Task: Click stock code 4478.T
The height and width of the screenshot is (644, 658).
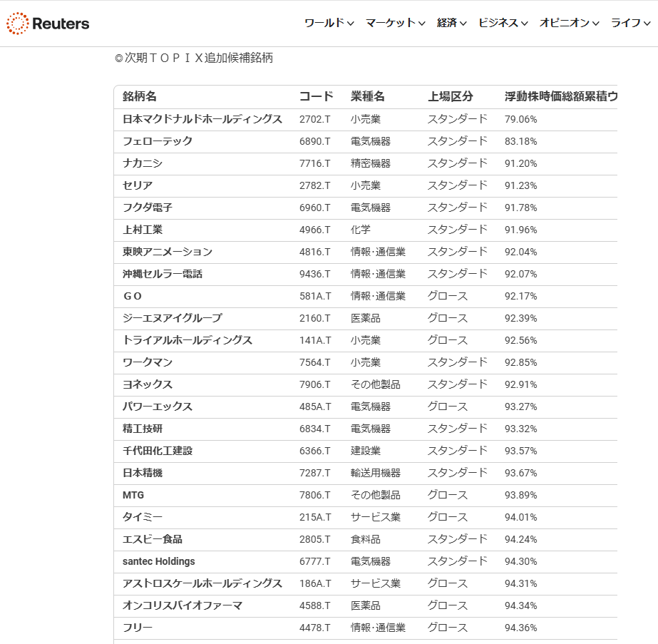Action: click(314, 628)
